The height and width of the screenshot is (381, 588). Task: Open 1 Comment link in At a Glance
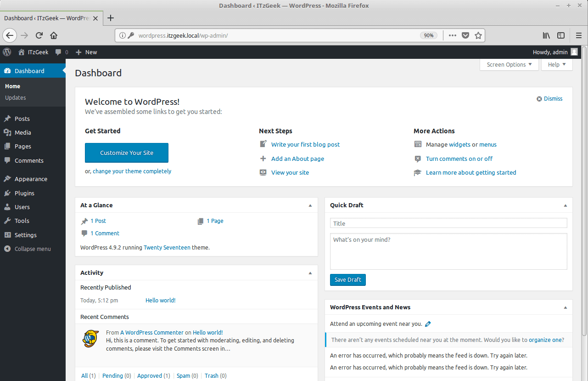point(105,233)
